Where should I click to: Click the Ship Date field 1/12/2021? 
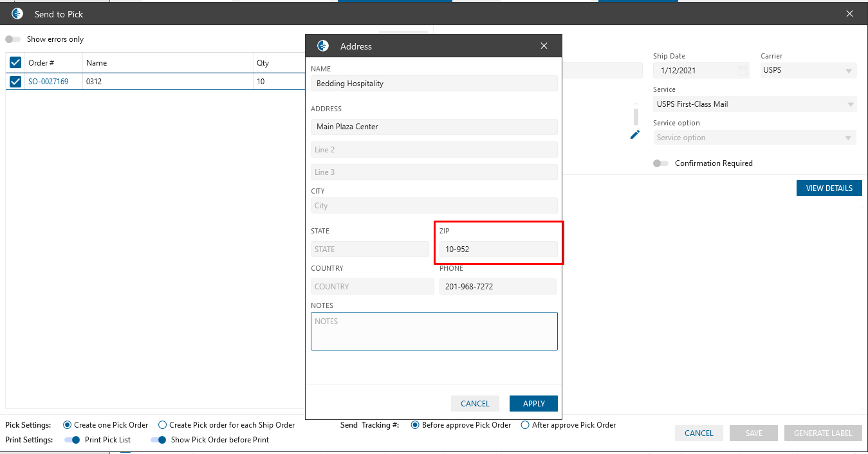pyautogui.click(x=701, y=70)
